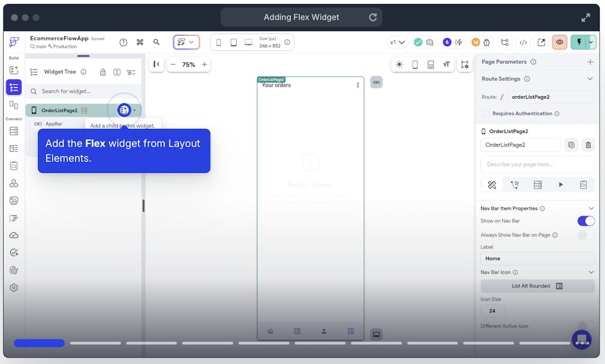This screenshot has height=364, width=605.
Task: Open app preview with the eye icon
Action: (560, 42)
